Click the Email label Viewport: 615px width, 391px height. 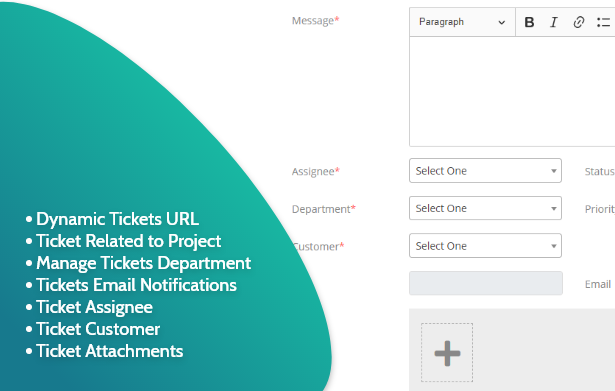(598, 284)
